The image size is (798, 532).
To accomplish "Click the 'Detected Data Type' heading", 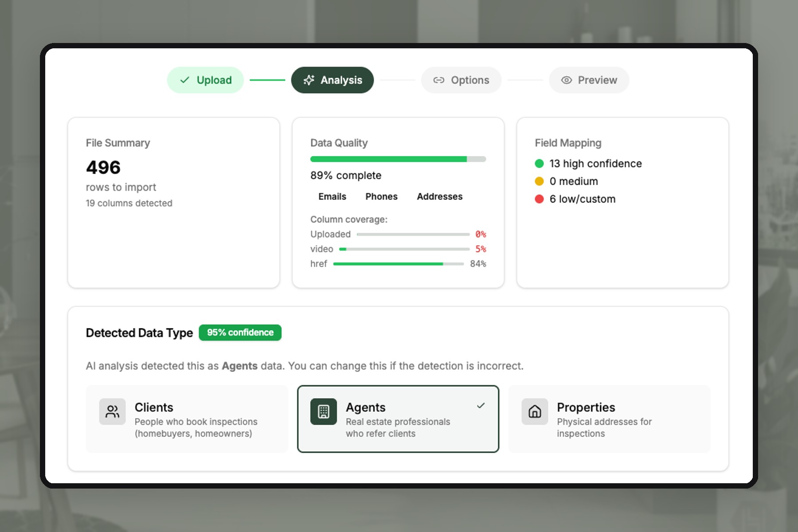I will coord(139,333).
